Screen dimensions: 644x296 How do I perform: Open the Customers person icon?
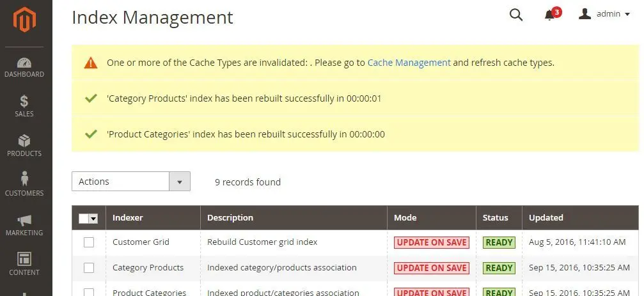point(24,178)
